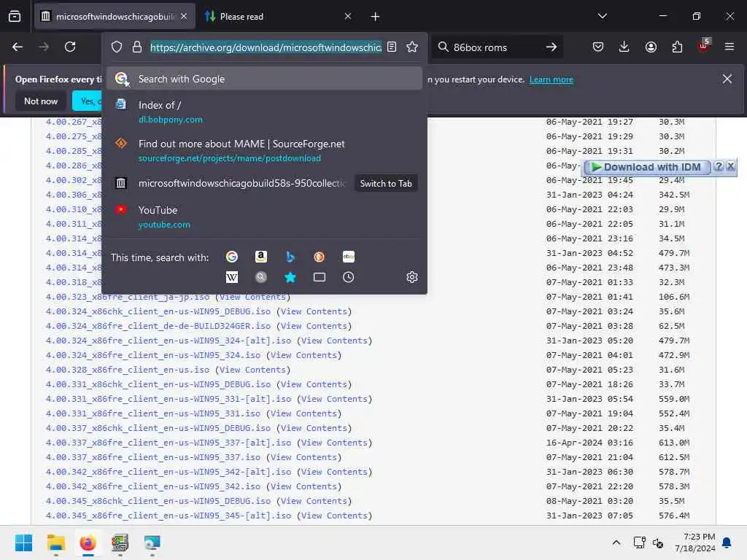Open 4.00.324_x86chk_client_en-us-WIN95_DEBUG.iso link
The image size is (747, 560).
pyautogui.click(x=158, y=311)
